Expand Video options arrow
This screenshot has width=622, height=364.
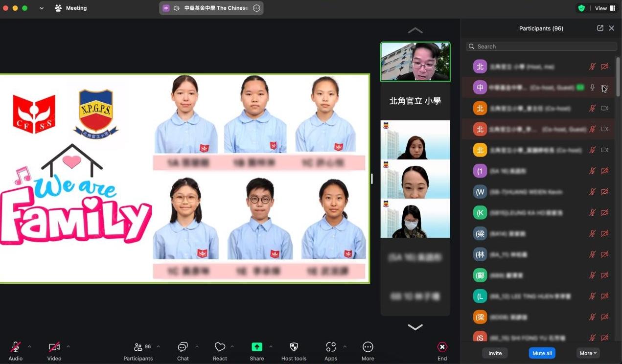click(68, 346)
